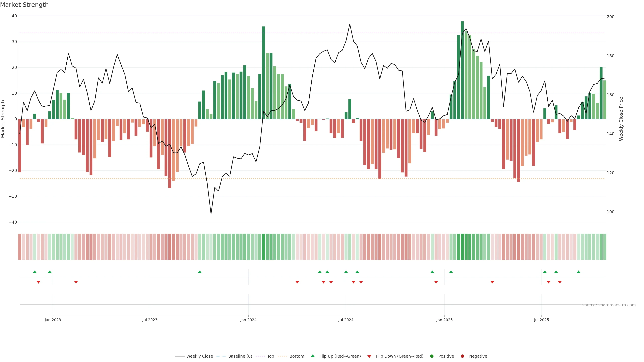Click the Flip Down red triangle legend icon
644x362 pixels.
pos(369,356)
